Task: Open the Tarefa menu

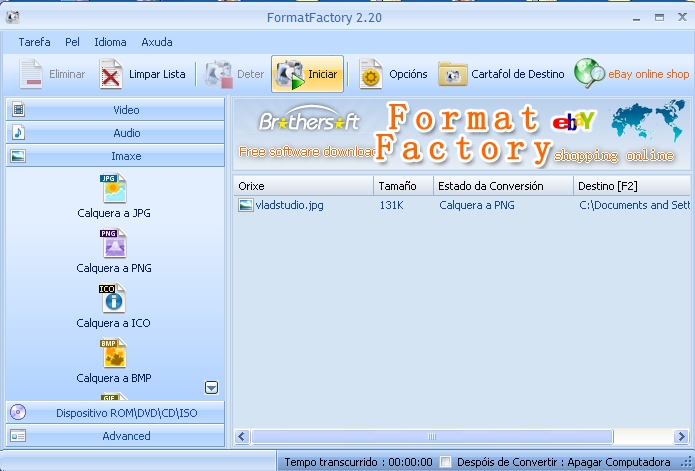Action: click(34, 42)
